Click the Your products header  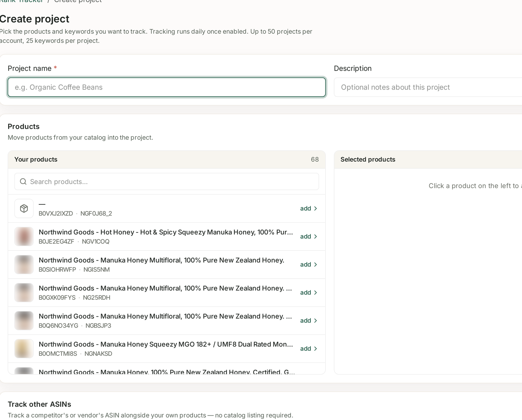click(x=36, y=159)
